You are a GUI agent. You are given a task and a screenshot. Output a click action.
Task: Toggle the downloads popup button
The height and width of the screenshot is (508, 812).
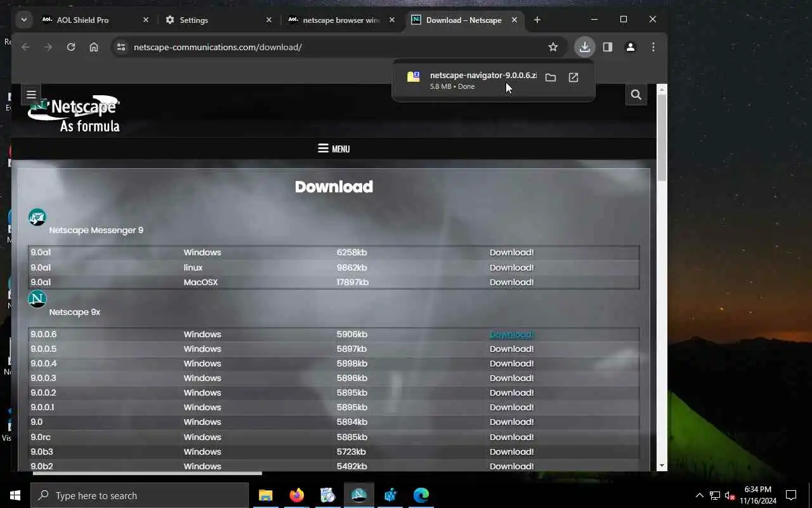(x=585, y=47)
